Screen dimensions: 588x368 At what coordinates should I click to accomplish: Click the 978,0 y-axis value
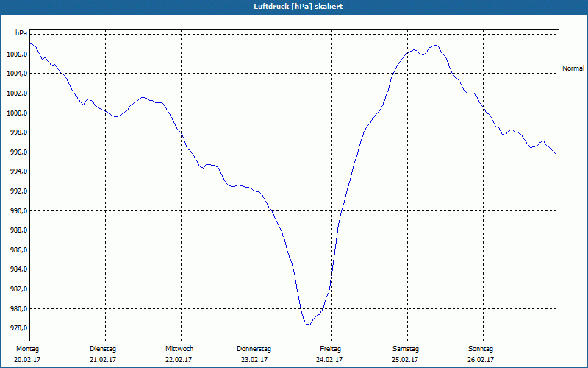point(18,328)
